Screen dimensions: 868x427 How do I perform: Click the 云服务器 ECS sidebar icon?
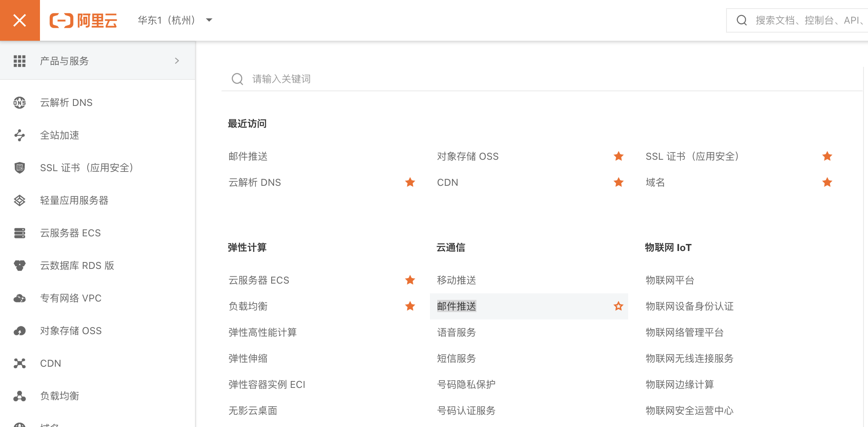(x=20, y=233)
